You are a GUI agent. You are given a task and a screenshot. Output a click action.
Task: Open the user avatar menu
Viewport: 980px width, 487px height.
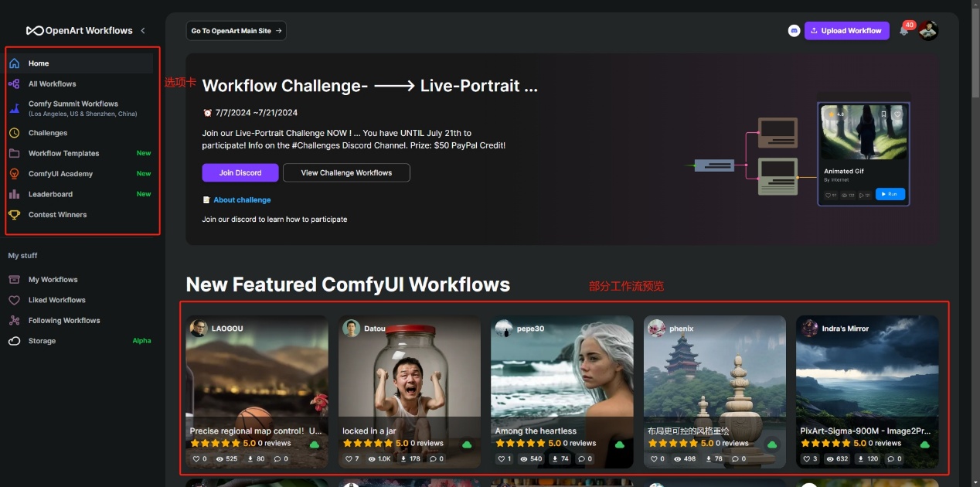point(928,31)
